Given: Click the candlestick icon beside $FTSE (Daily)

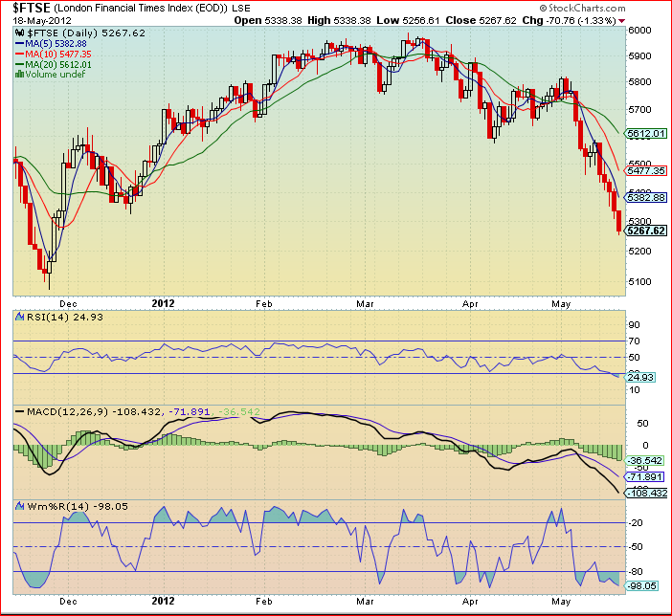Looking at the screenshot, I should coord(20,33).
